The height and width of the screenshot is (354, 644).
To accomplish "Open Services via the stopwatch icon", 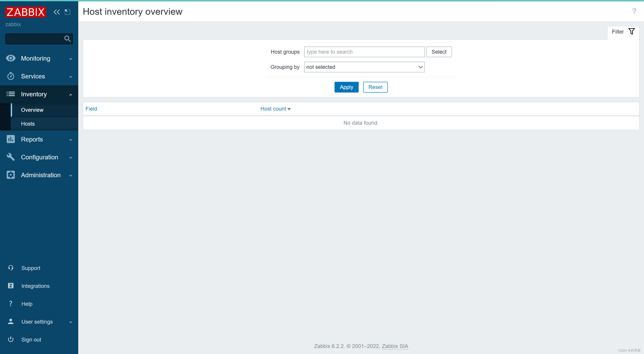I will 11,76.
